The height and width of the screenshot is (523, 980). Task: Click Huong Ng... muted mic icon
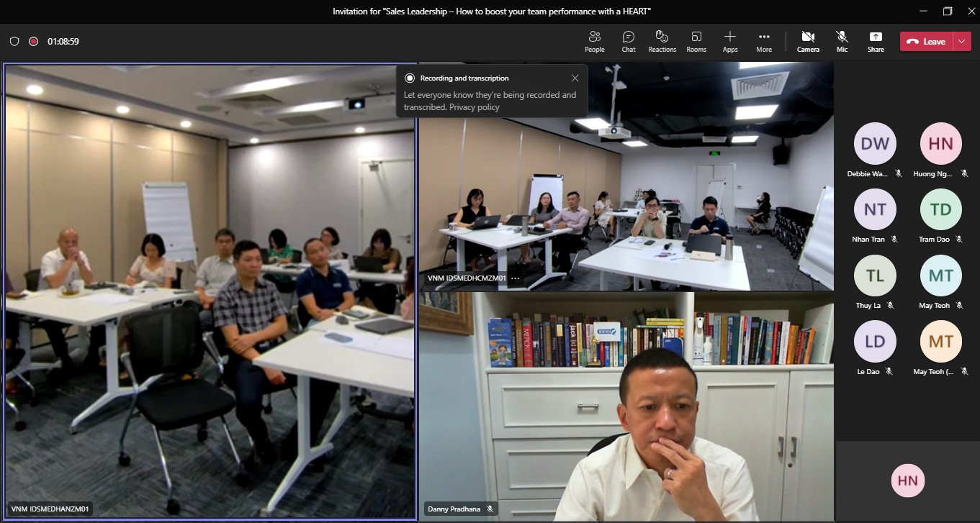click(x=965, y=173)
